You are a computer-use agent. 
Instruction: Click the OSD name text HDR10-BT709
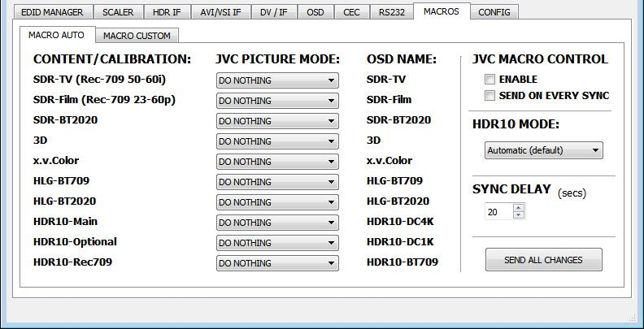[x=402, y=262]
